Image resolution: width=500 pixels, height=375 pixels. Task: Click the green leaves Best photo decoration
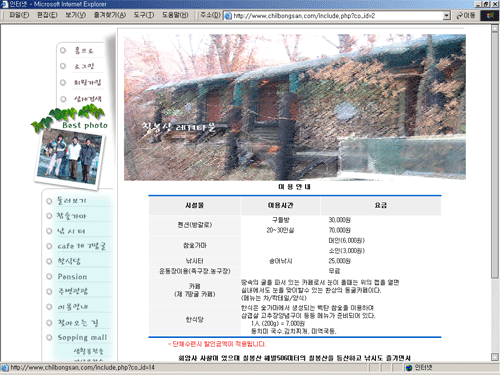tap(68, 117)
